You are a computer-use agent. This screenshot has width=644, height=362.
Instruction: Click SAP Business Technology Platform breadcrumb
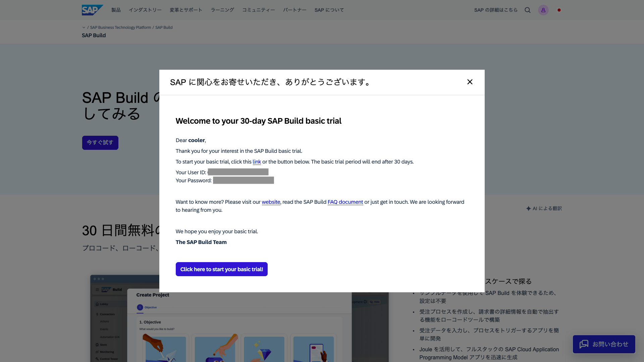click(x=120, y=27)
